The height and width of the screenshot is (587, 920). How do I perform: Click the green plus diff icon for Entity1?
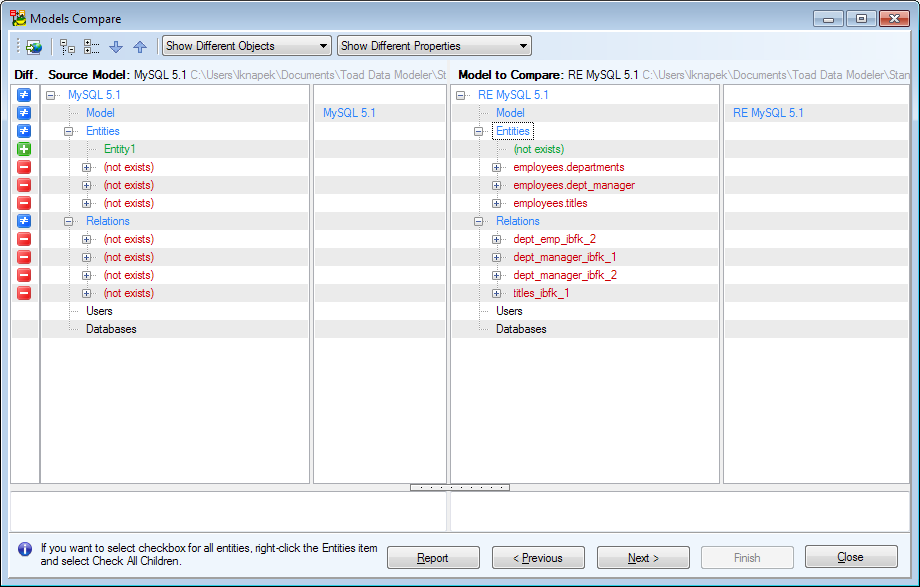(x=24, y=149)
